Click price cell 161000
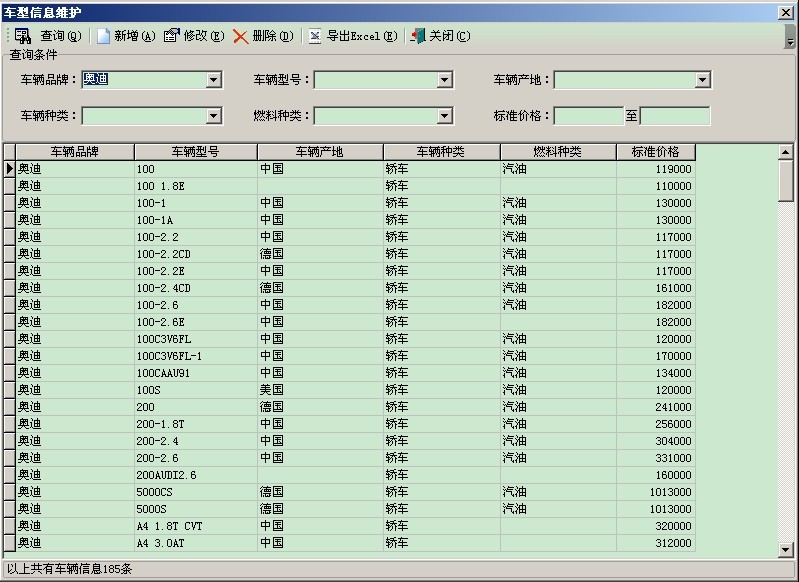This screenshot has height=582, width=799. point(656,288)
